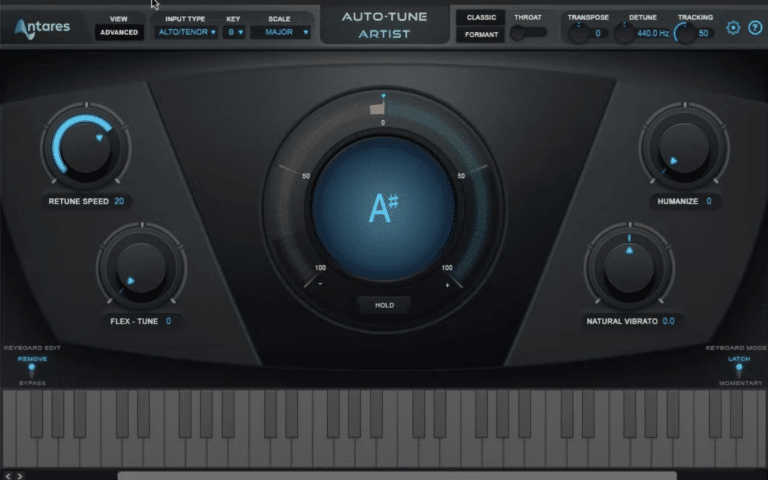Click the right scroll arrow below keyboard

pos(20,476)
